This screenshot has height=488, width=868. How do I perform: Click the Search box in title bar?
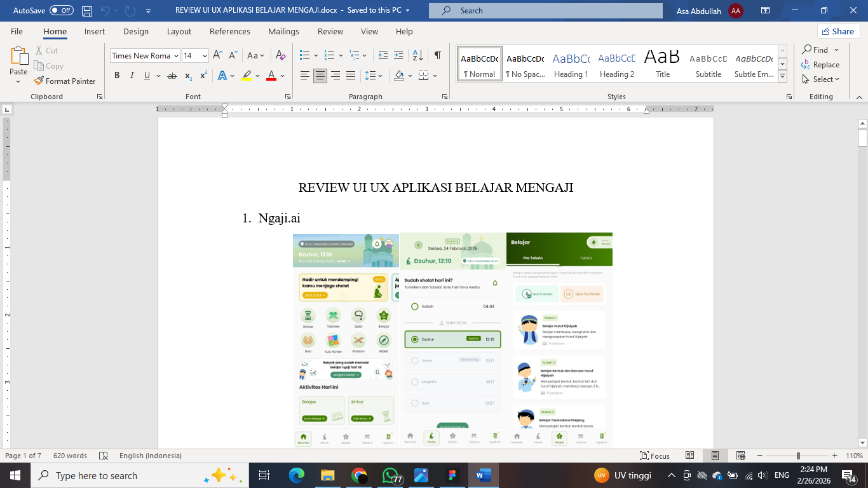click(546, 11)
